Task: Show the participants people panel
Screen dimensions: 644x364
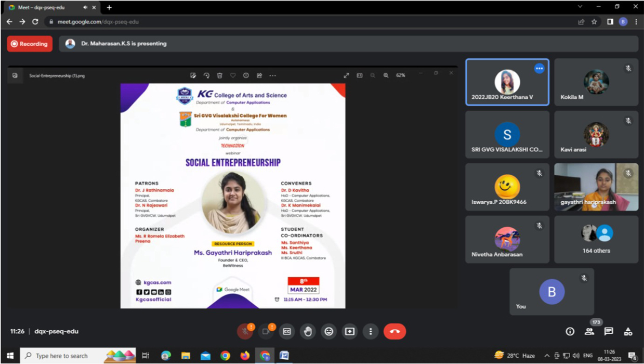Action: (x=589, y=332)
